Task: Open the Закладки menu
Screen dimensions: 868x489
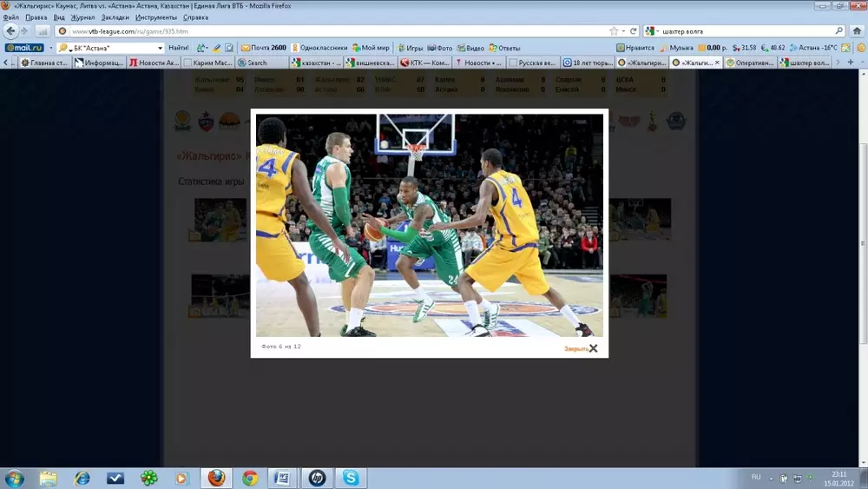Action: pos(116,17)
